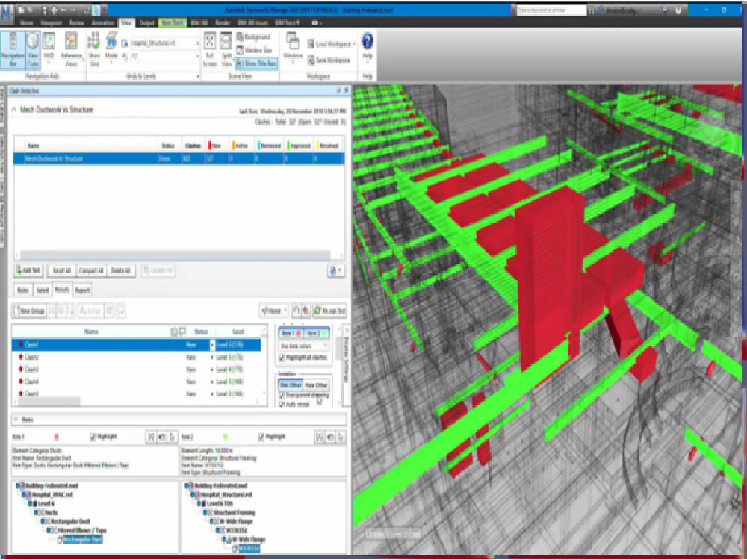This screenshot has height=560, width=747.
Task: Open the Window Size option
Action: click(x=255, y=49)
